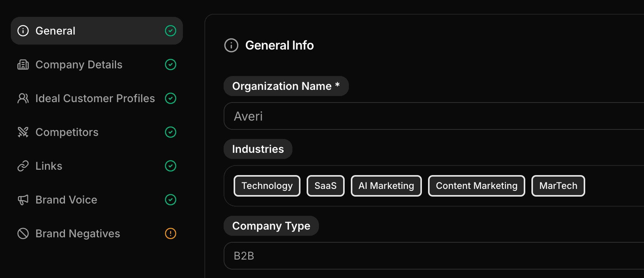Click the Brand Negatives prohibited icon
This screenshot has width=644, height=278.
23,233
